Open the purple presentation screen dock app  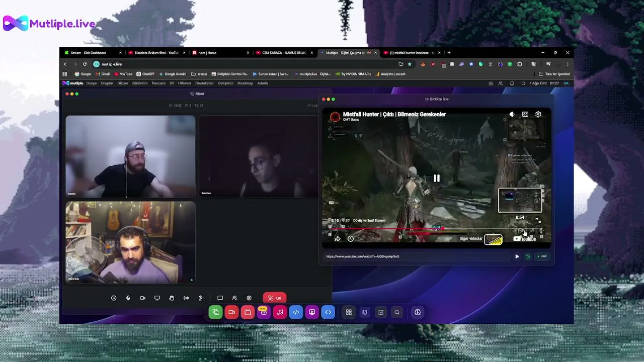coord(312,312)
